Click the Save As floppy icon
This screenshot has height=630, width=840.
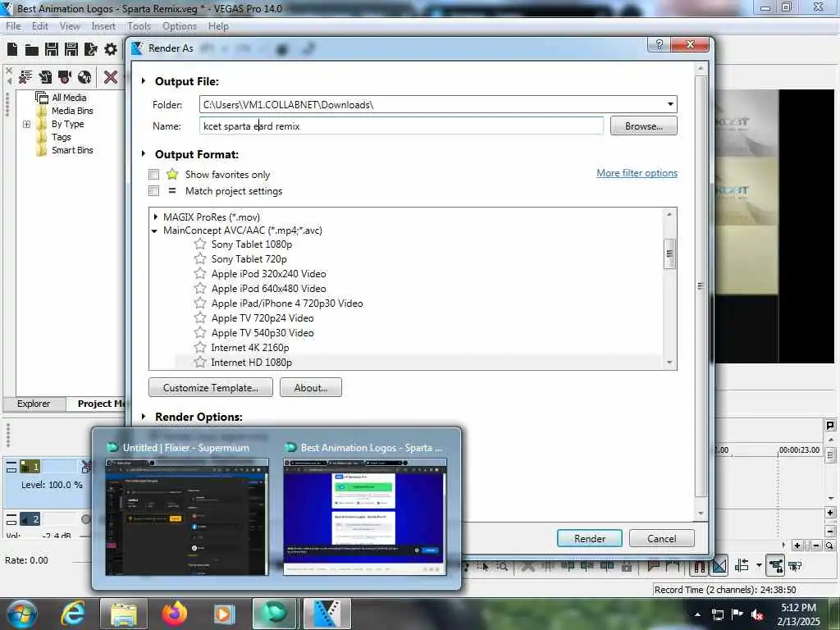71,50
